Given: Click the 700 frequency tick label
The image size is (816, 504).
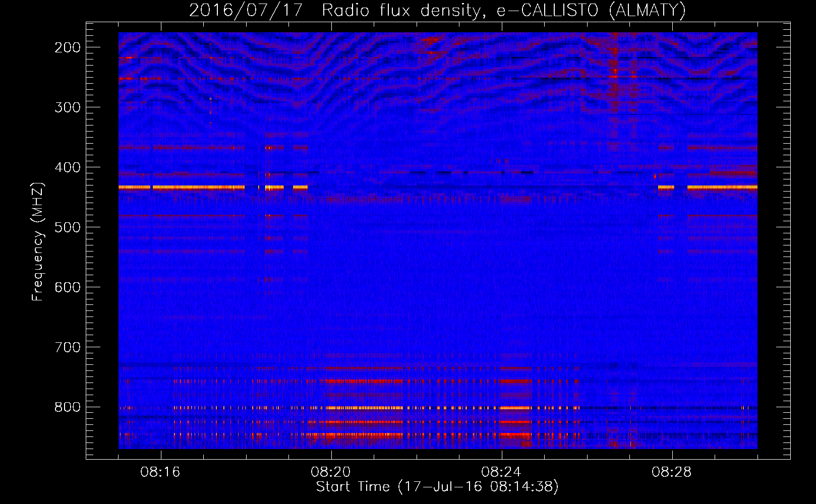Looking at the screenshot, I should click(68, 347).
